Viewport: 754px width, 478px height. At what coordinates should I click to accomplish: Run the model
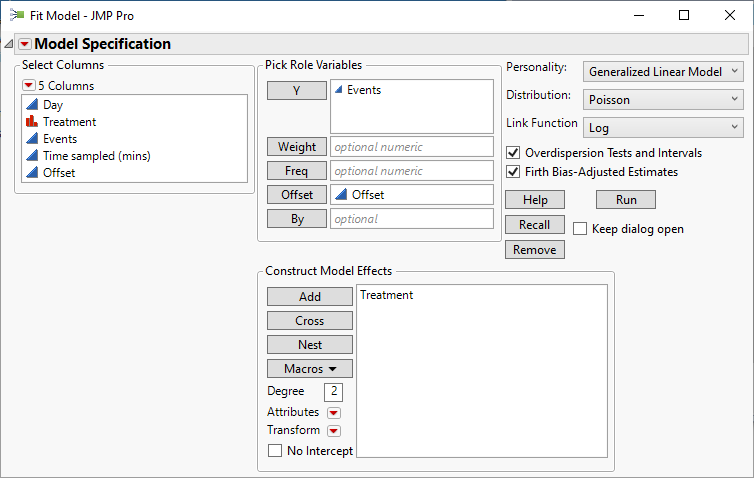pos(626,200)
